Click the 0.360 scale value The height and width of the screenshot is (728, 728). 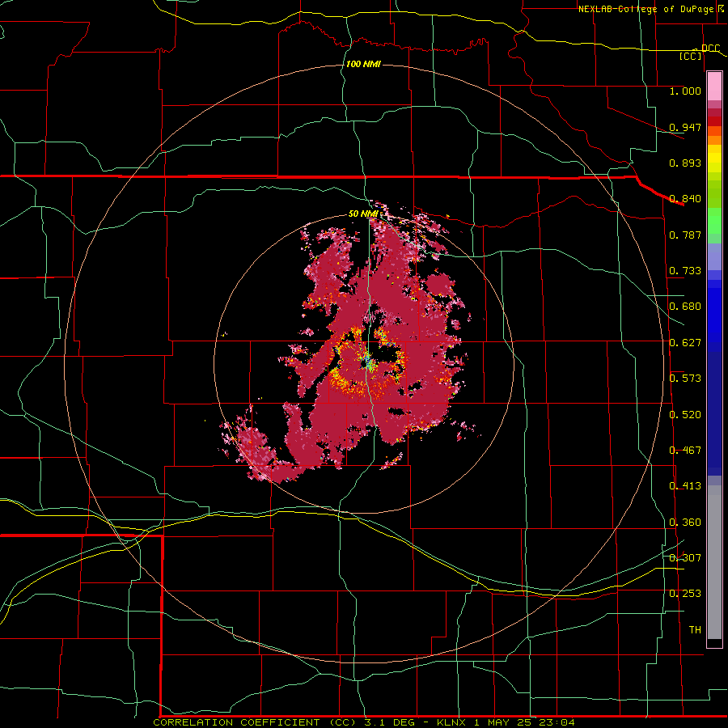(x=685, y=523)
